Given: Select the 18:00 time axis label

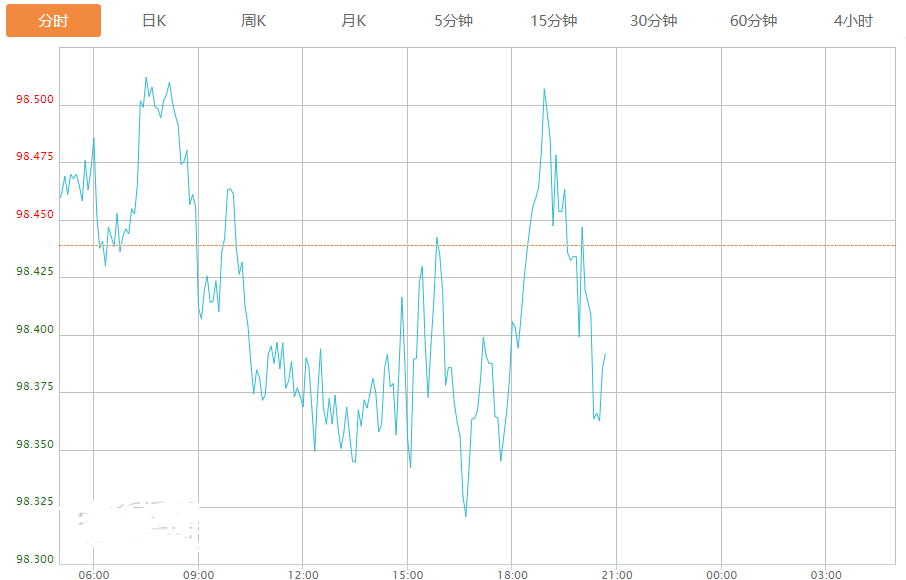Looking at the screenshot, I should click(x=511, y=574).
